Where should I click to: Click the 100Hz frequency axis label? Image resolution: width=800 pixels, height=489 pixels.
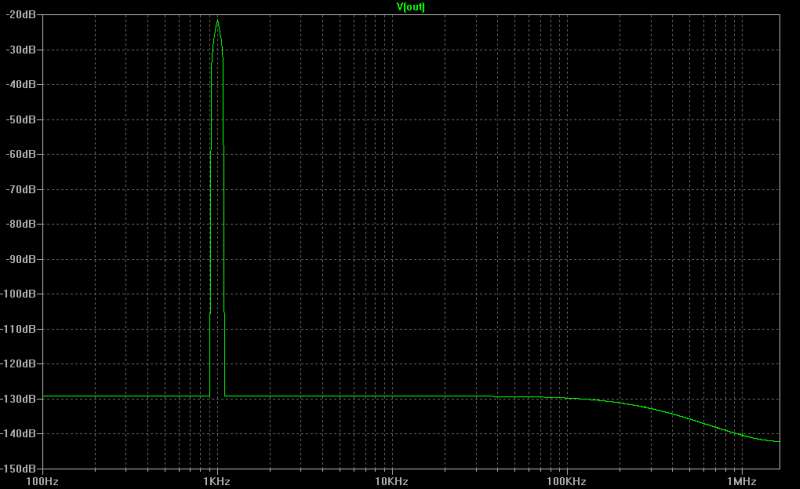42,481
